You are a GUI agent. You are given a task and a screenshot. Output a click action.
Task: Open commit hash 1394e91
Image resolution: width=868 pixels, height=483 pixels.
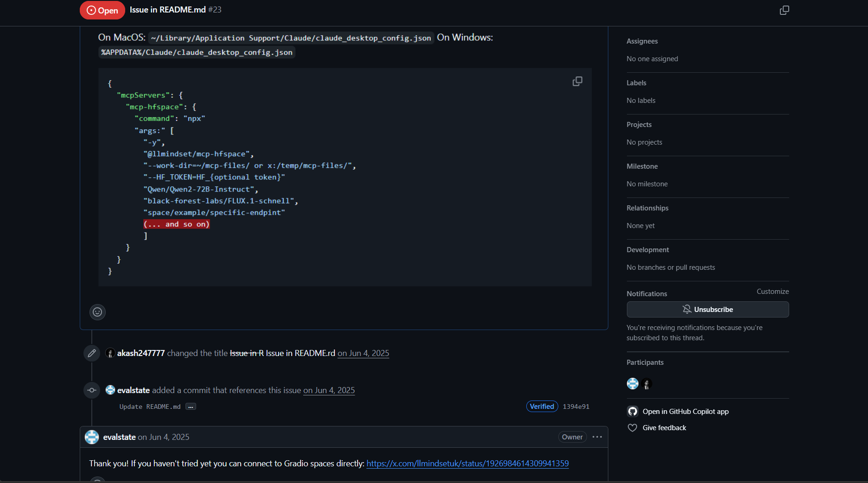(576, 407)
